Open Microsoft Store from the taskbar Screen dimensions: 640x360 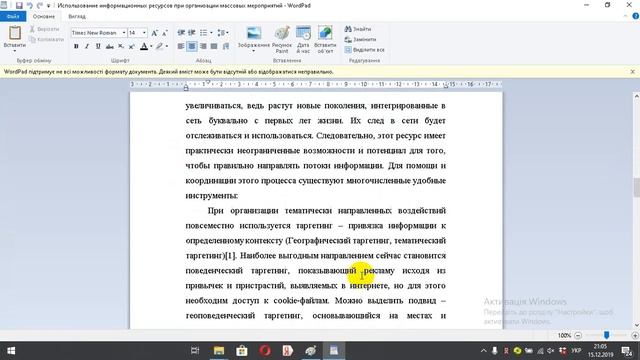coord(242,351)
